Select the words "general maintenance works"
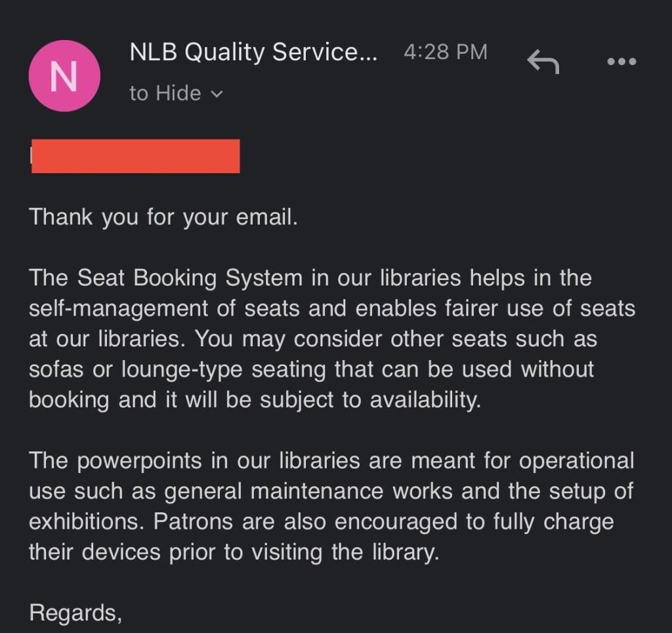 308,492
